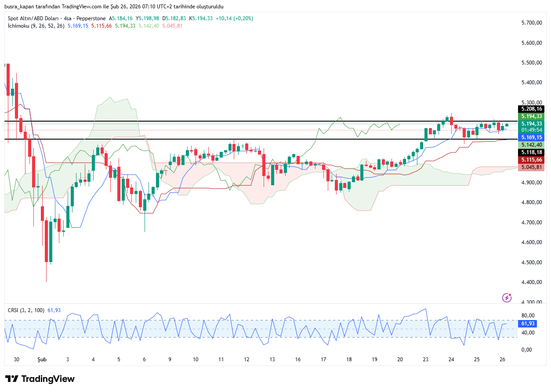Image resolution: width=551 pixels, height=392 pixels.
Task: Select the Spot Altın/ABD Doları symbol title
Action: (40, 18)
